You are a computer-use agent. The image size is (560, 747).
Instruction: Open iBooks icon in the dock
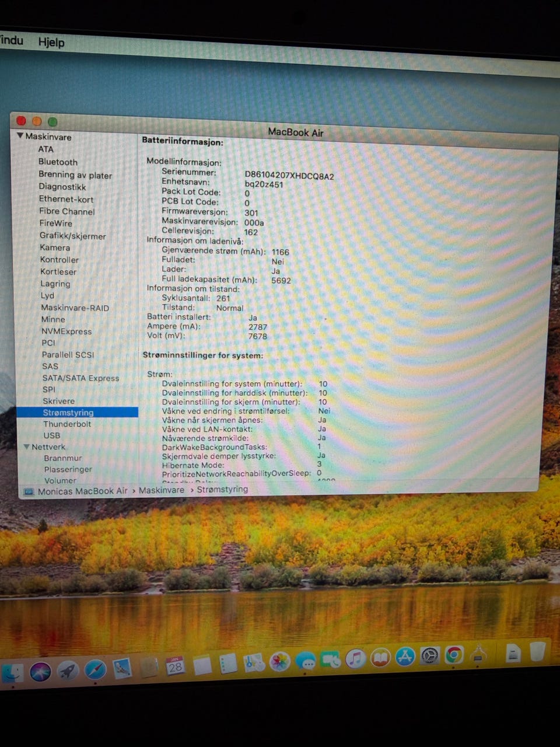[380, 658]
